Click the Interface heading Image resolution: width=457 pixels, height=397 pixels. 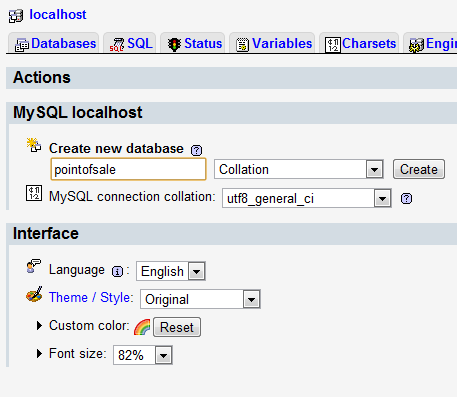[46, 233]
